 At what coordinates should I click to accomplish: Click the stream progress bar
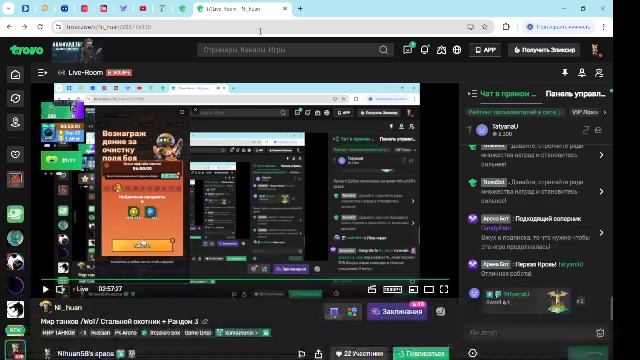[x=245, y=280]
